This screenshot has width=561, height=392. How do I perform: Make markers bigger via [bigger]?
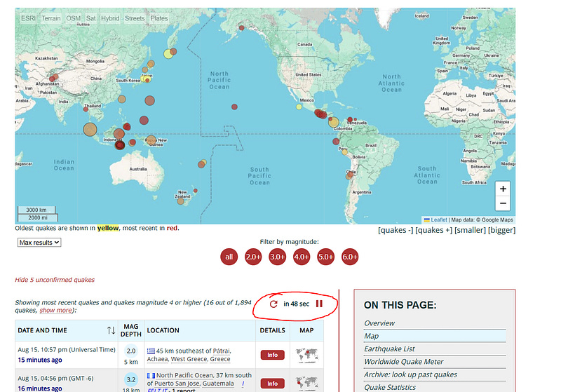pyautogui.click(x=501, y=230)
